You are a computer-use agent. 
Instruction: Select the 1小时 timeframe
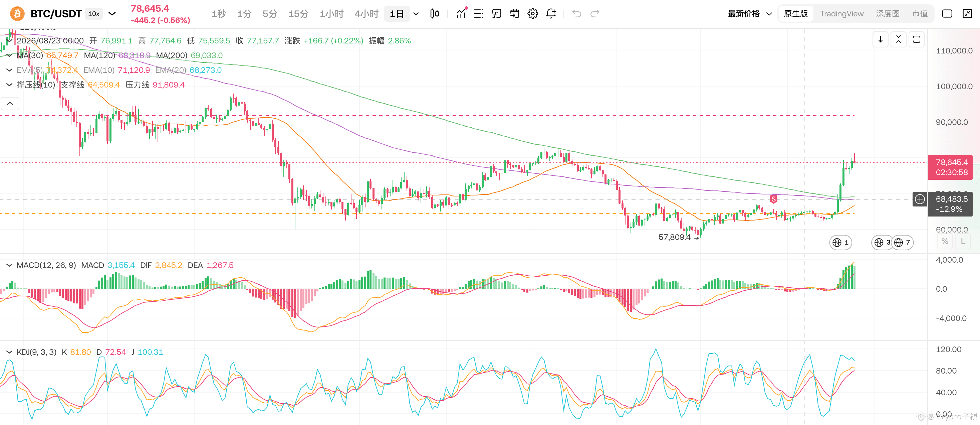[331, 14]
